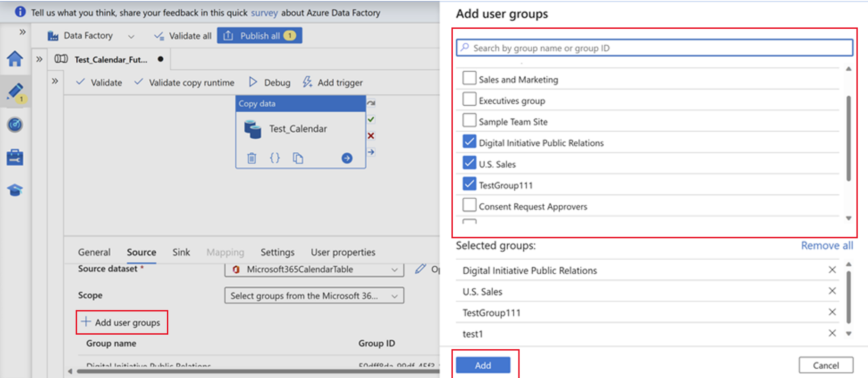
Task: Open the Home icon in left sidebar
Action: point(15,59)
